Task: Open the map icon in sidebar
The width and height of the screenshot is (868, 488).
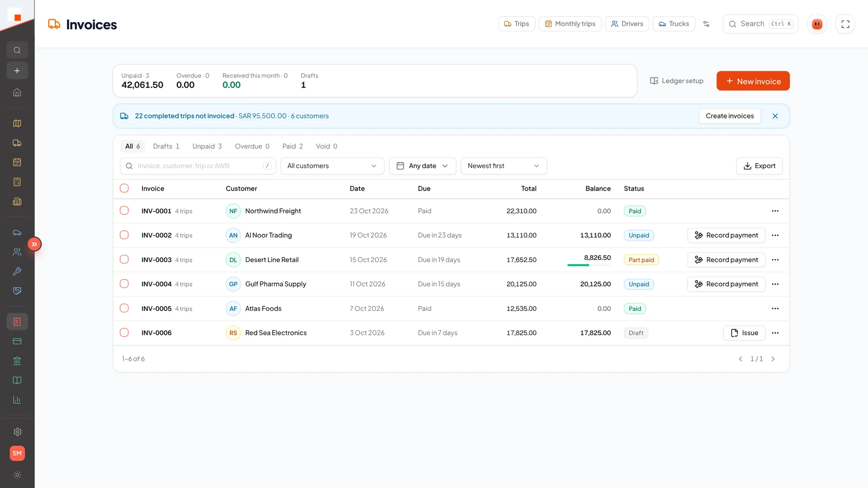Action: 17,123
